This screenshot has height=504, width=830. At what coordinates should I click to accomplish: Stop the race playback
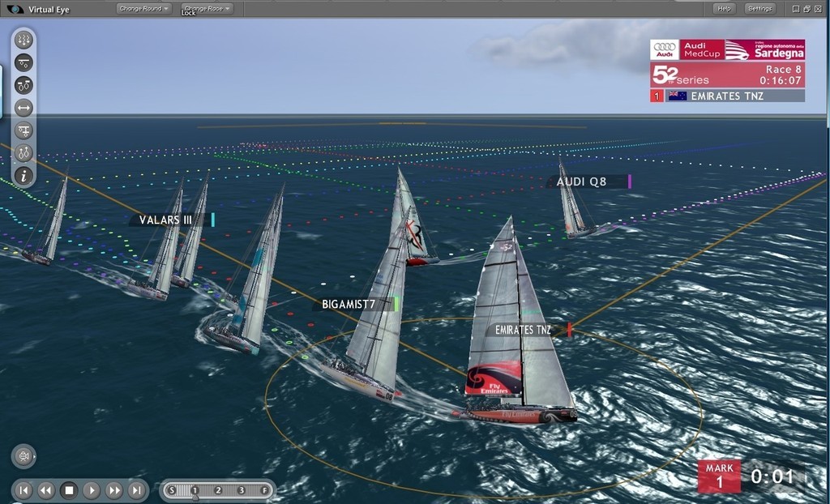pos(69,490)
